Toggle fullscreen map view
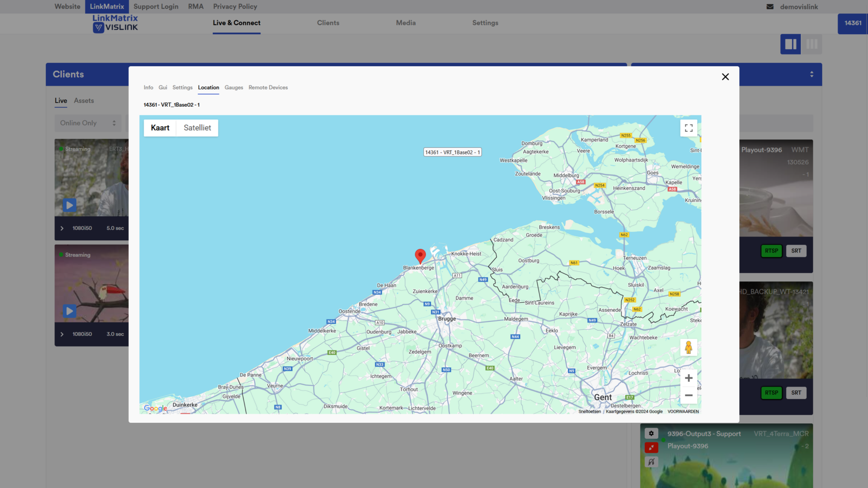 (689, 128)
